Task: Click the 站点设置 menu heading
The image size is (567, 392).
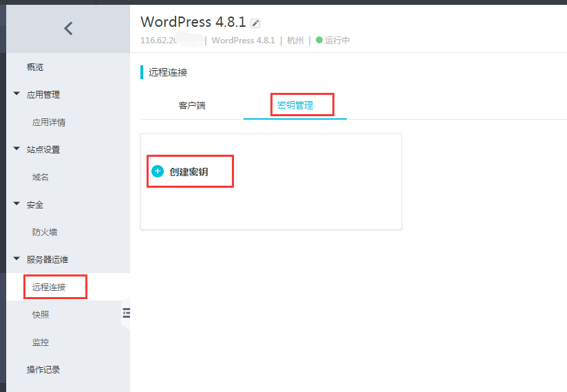Action: pyautogui.click(x=43, y=149)
